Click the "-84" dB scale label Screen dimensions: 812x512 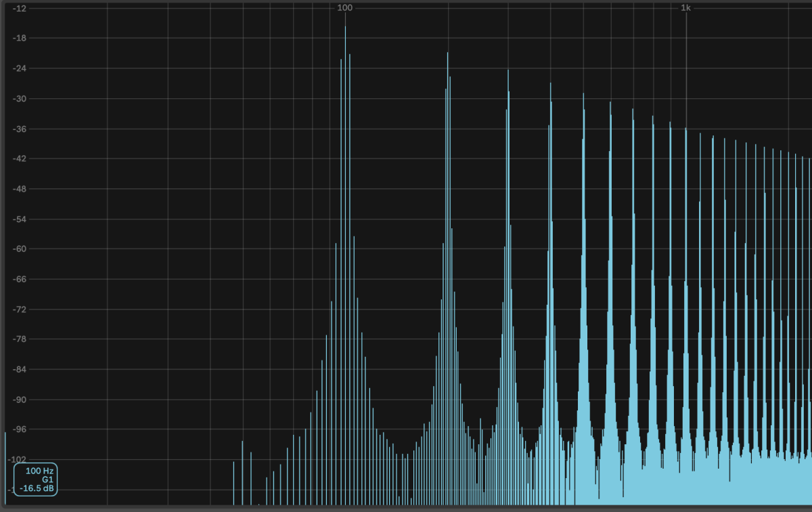(20, 369)
